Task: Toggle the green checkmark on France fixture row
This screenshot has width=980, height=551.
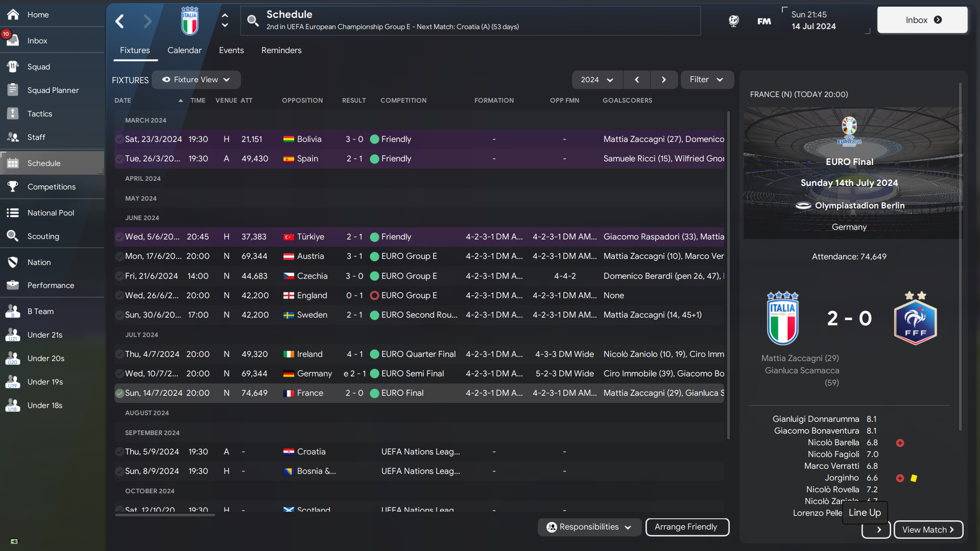Action: (x=119, y=393)
